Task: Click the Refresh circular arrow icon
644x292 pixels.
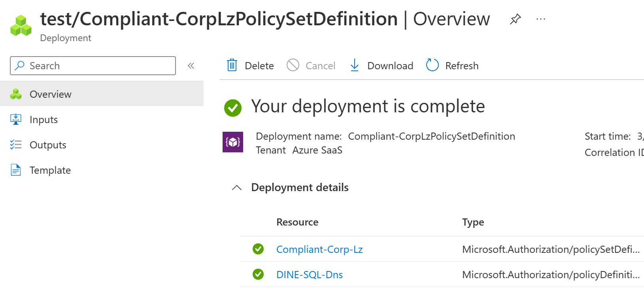Action: pos(432,65)
